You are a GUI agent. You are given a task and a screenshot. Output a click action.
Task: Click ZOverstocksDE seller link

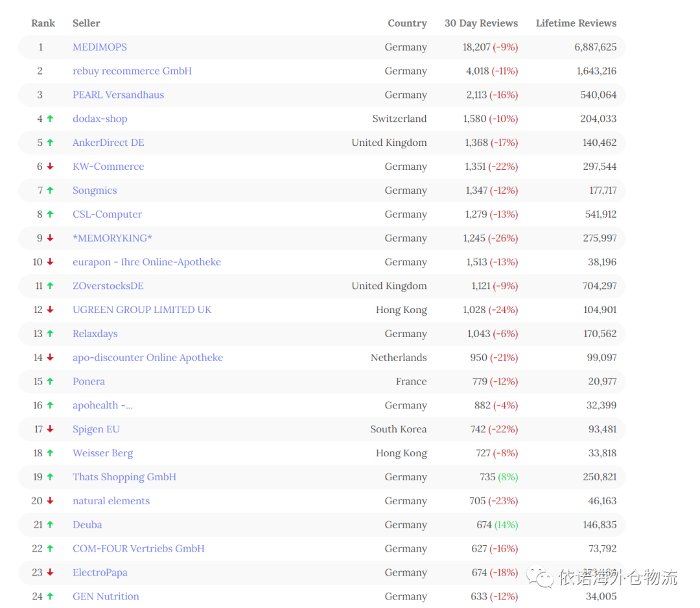tap(108, 286)
